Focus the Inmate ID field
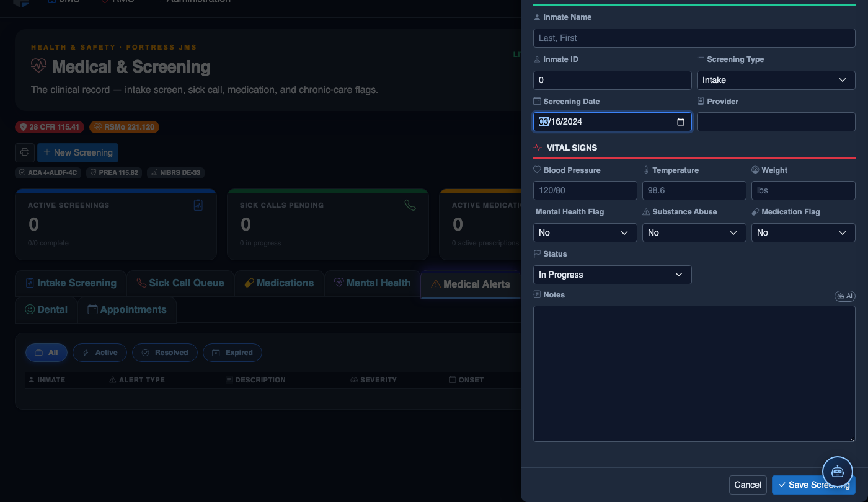Image resolution: width=868 pixels, height=502 pixels. pos(613,80)
